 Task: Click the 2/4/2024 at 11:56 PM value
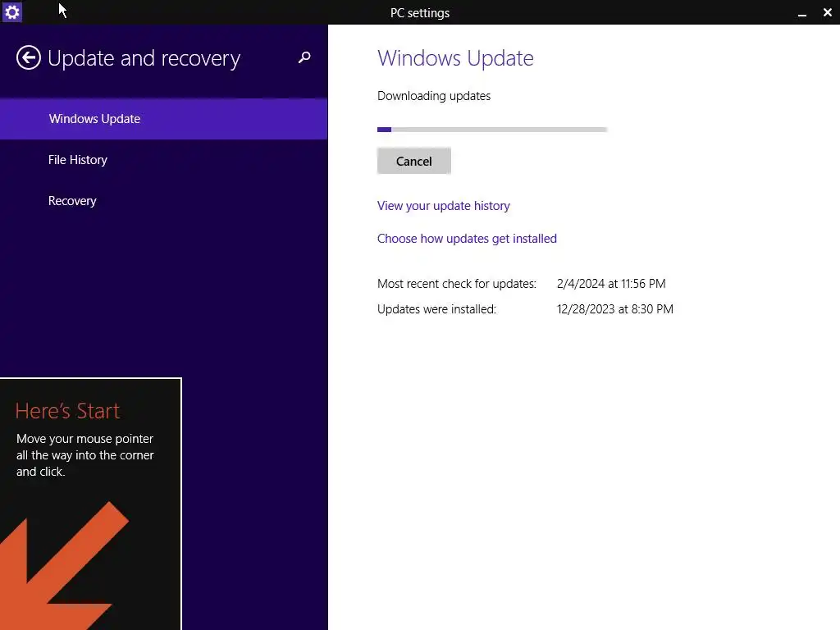tap(611, 283)
